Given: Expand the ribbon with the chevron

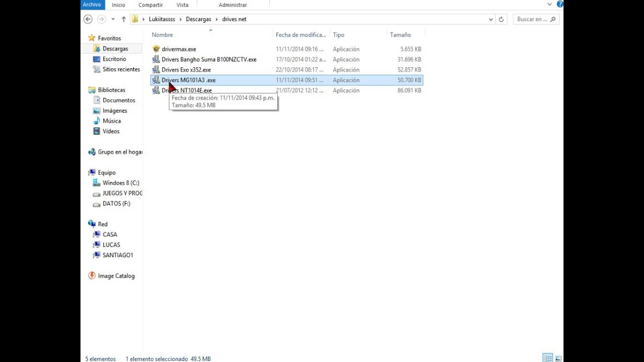Looking at the screenshot, I should [x=549, y=5].
